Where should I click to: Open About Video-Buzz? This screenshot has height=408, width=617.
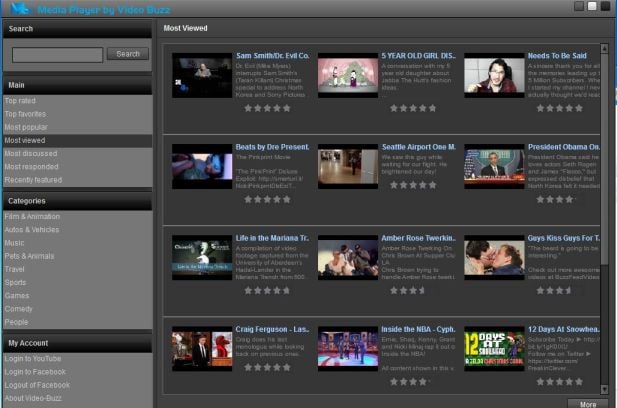33,398
